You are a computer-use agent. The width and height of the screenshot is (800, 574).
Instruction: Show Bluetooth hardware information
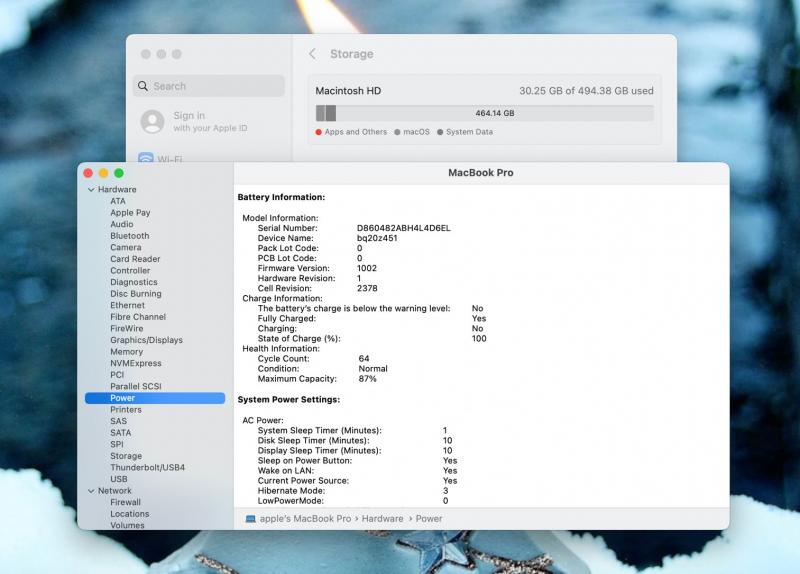130,236
